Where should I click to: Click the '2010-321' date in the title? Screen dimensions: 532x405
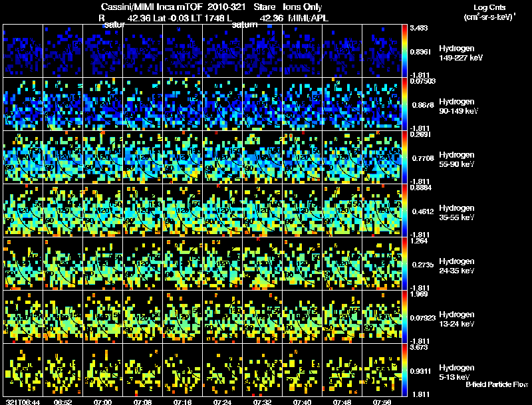pos(226,7)
